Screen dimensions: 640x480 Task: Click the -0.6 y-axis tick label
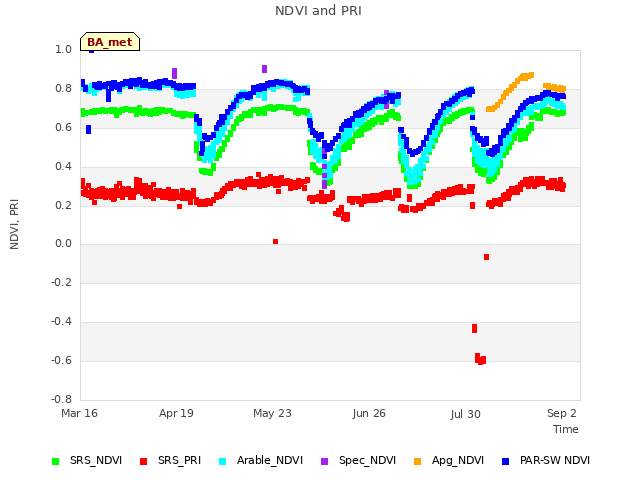[61, 360]
